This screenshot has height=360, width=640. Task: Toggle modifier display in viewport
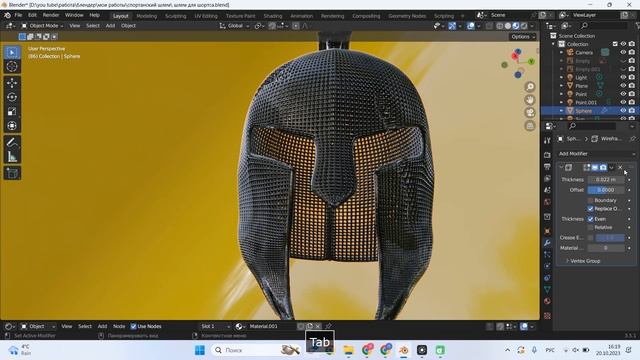tap(595, 167)
